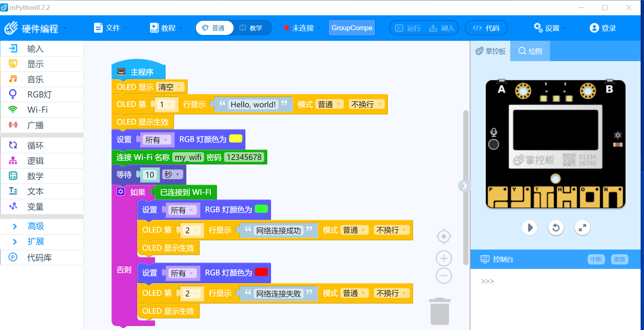Open the 音乐 (Music) block category
Image resolution: width=644 pixels, height=330 pixels.
[42, 79]
